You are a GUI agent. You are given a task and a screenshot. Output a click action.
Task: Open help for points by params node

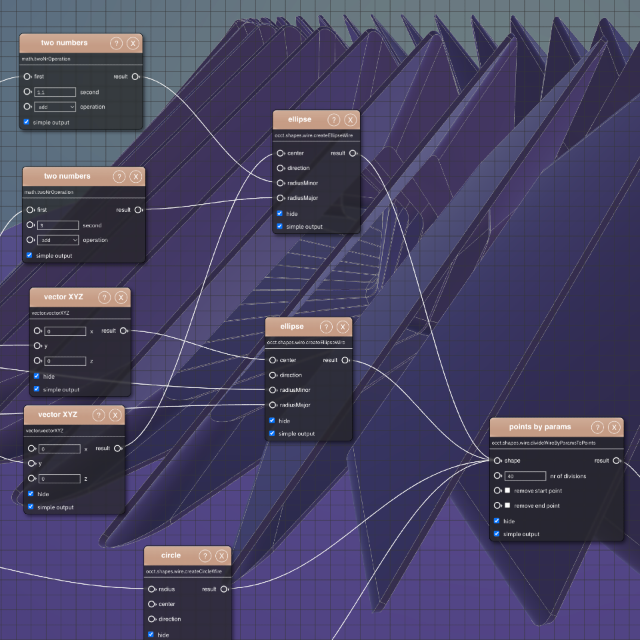coord(597,428)
